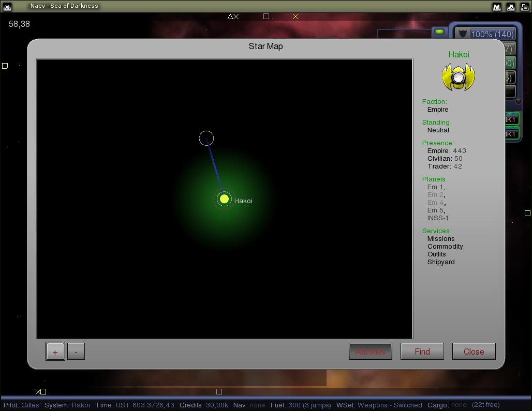The width and height of the screenshot is (532, 411).
Task: Select the Hakoi star system marker
Action: pos(224,199)
